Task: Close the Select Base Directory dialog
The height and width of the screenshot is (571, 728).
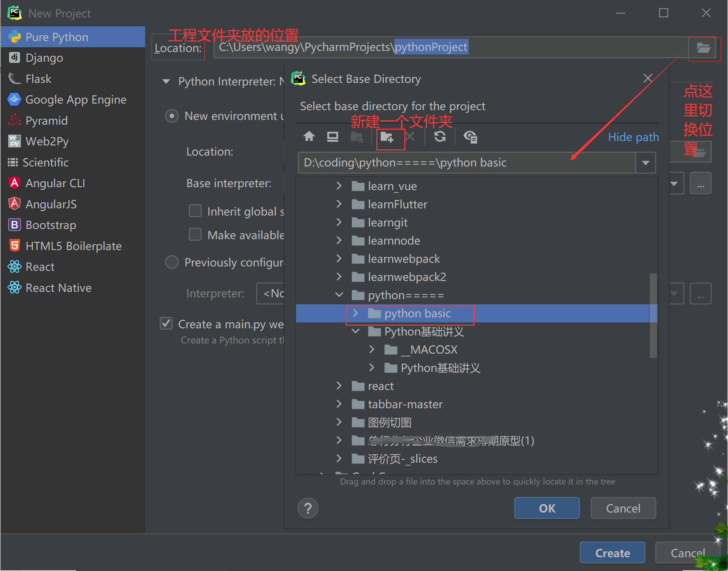Action: (x=648, y=78)
